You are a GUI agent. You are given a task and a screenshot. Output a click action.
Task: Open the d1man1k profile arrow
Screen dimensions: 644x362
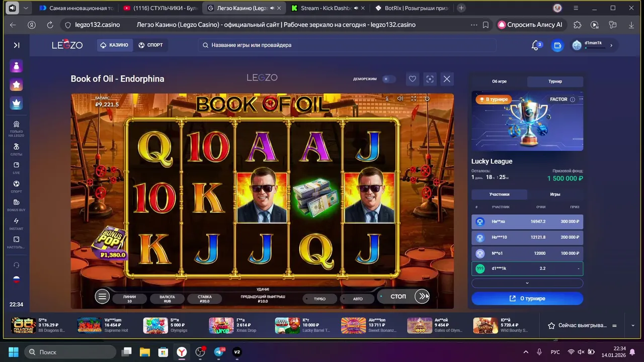[x=611, y=45]
